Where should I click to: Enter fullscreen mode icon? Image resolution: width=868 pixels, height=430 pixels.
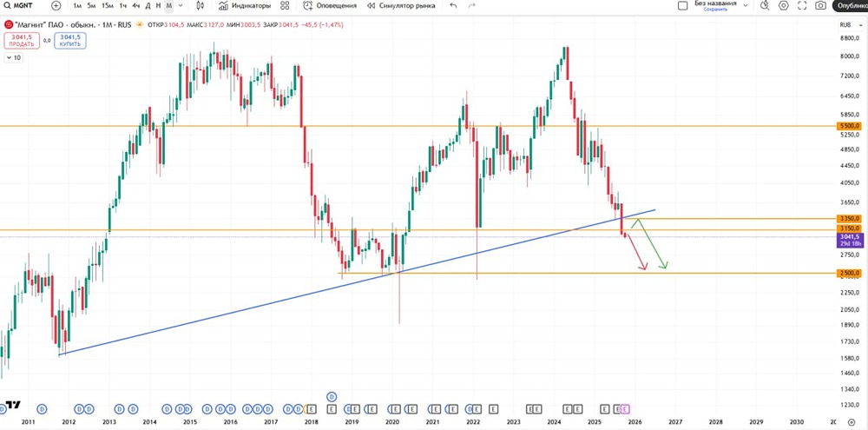[x=802, y=5]
